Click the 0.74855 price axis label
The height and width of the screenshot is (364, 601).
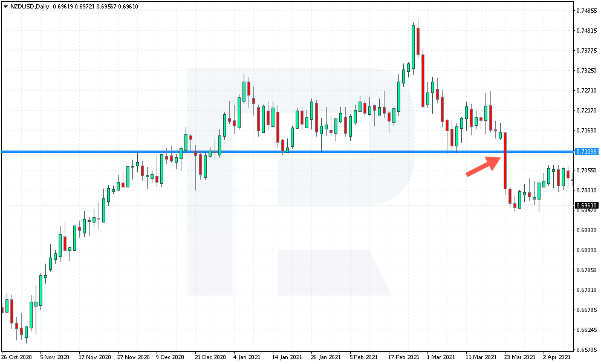click(x=586, y=11)
